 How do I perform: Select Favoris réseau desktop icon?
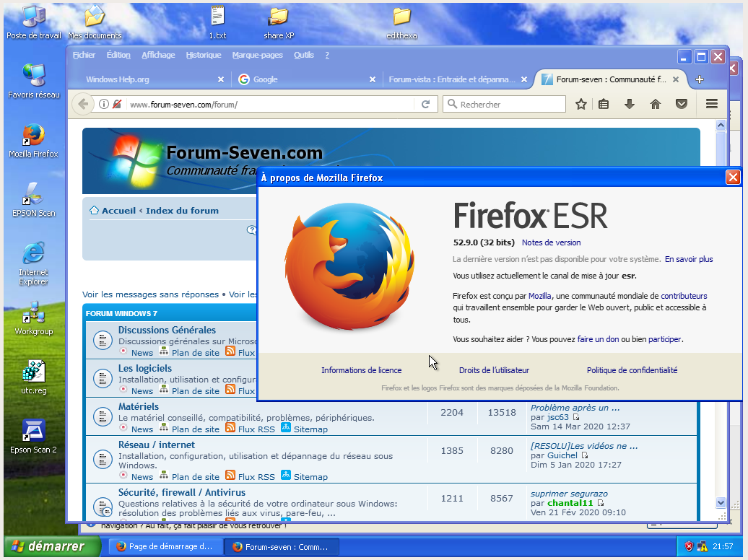[34, 81]
